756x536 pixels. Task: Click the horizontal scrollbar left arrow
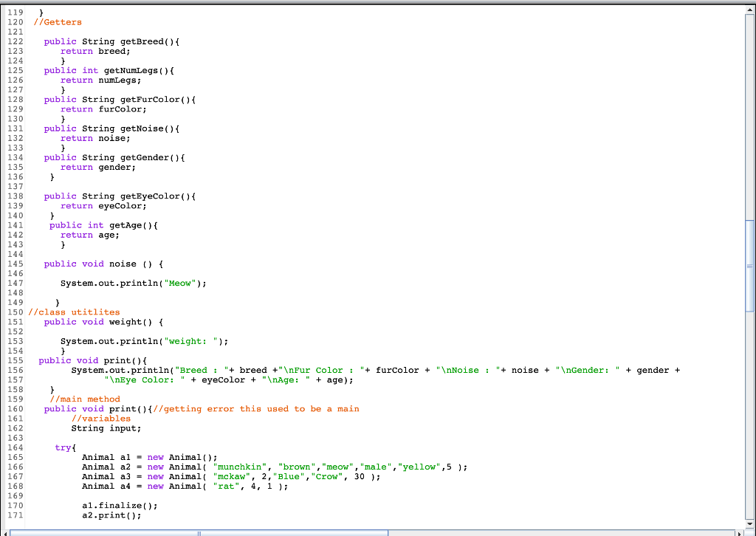point(5,533)
